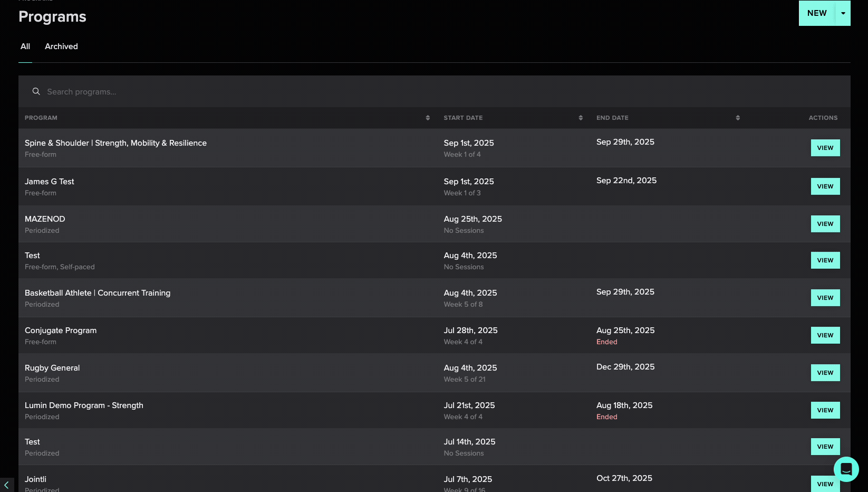
Task: Switch to the Archived tab
Action: tap(61, 46)
